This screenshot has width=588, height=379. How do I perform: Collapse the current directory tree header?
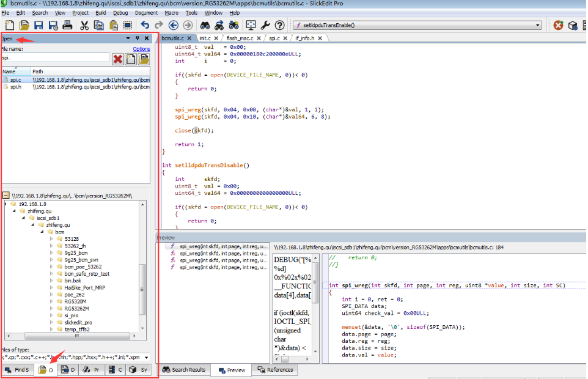pyautogui.click(x=6, y=196)
